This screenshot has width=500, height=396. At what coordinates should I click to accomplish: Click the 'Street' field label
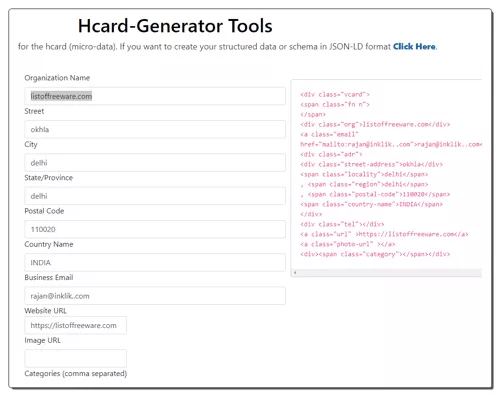[34, 111]
